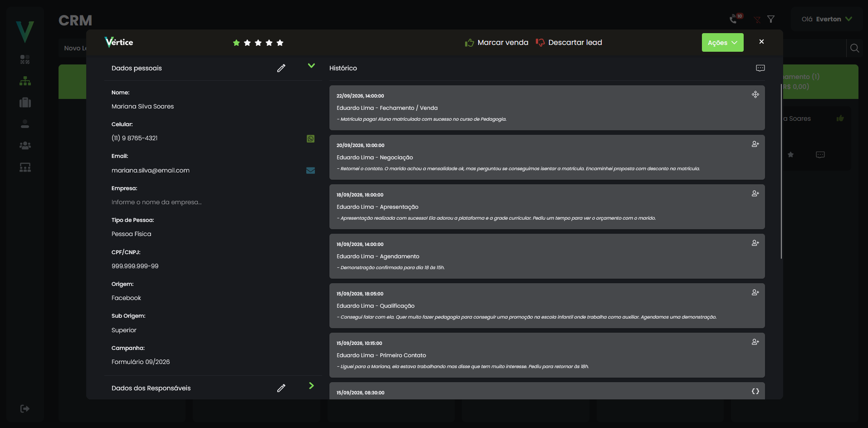
Task: Click the Agendamento history entry title
Action: pos(378,256)
